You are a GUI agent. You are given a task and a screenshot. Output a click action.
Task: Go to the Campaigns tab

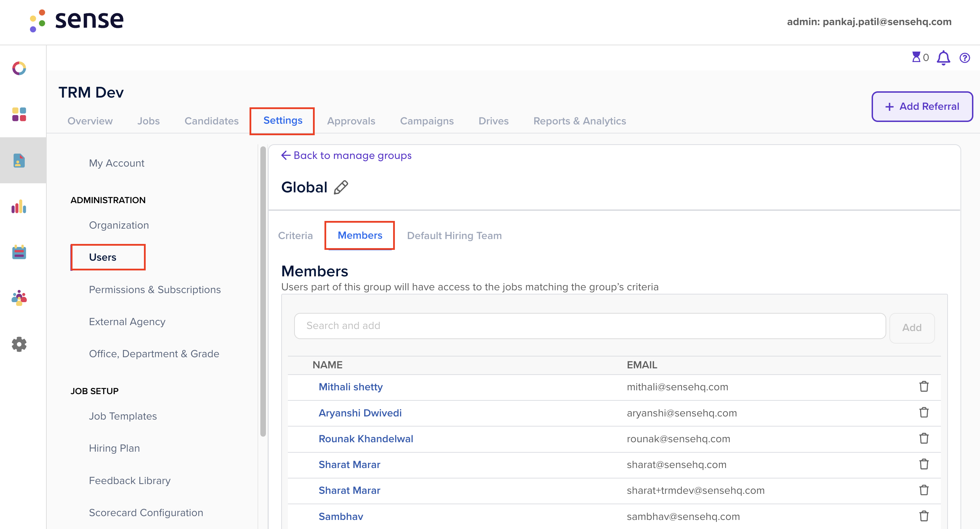427,121
